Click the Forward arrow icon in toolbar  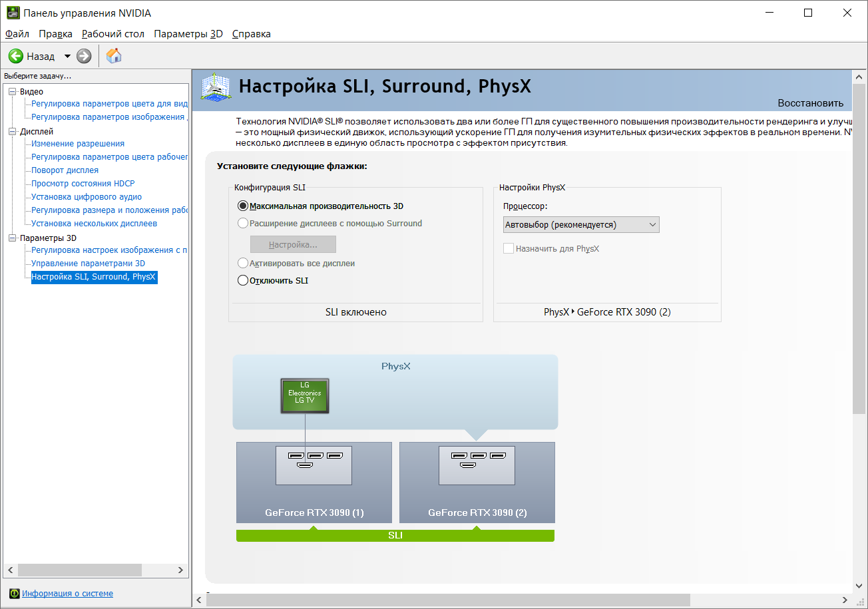pos(84,57)
